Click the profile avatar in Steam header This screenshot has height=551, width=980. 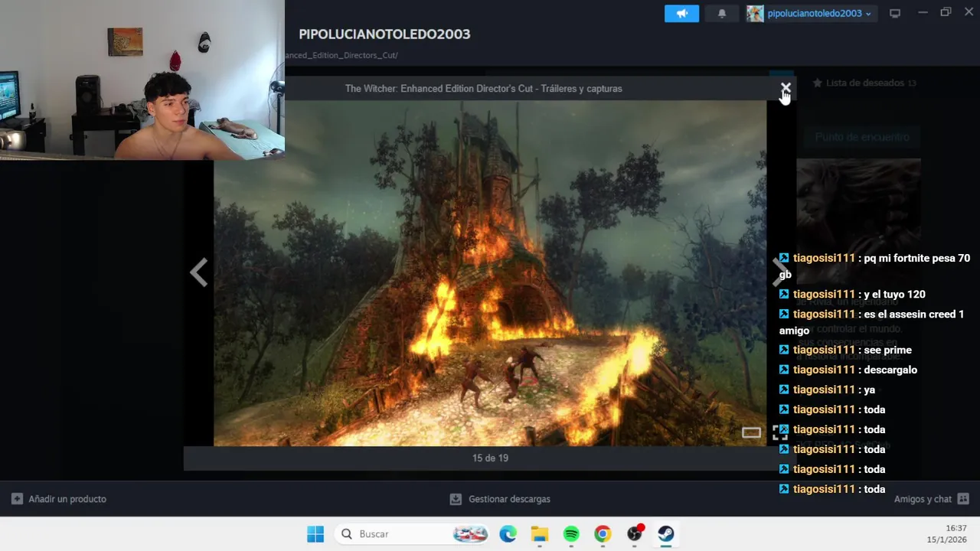(x=755, y=13)
